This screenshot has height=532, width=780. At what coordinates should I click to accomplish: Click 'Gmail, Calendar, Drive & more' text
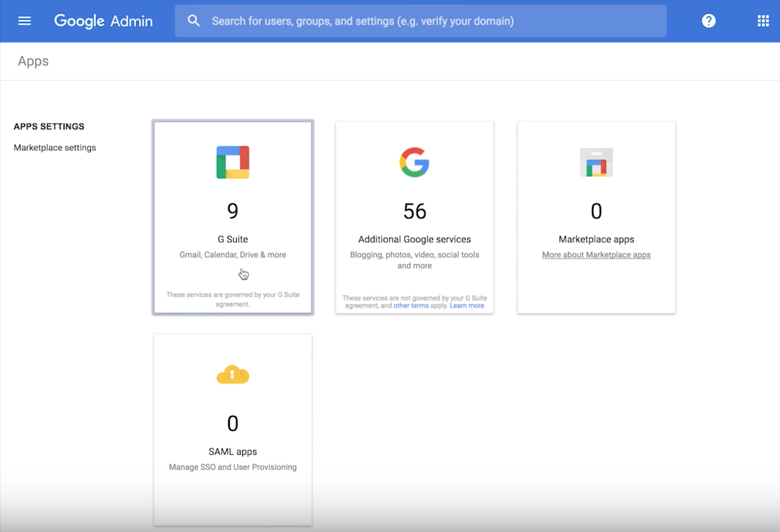point(233,255)
